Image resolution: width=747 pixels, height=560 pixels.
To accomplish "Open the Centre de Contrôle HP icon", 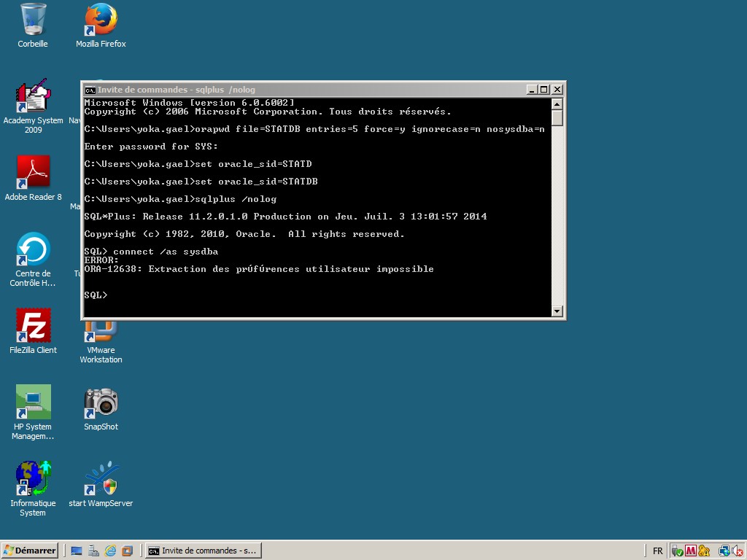I will click(x=33, y=250).
